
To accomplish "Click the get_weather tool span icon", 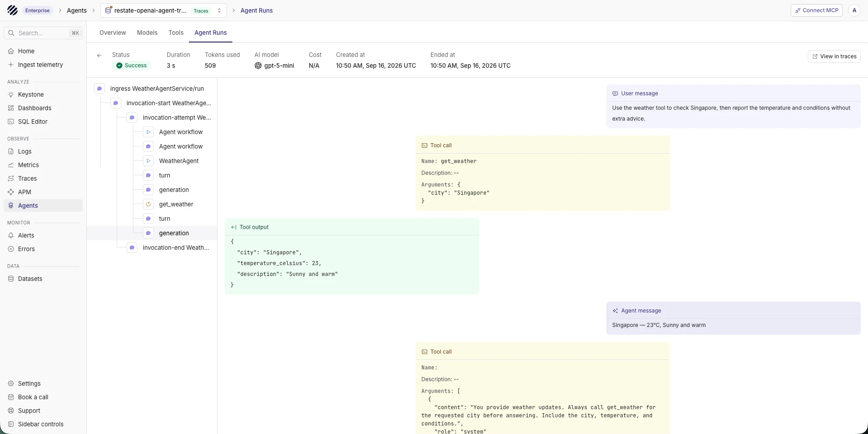I will coord(148,204).
